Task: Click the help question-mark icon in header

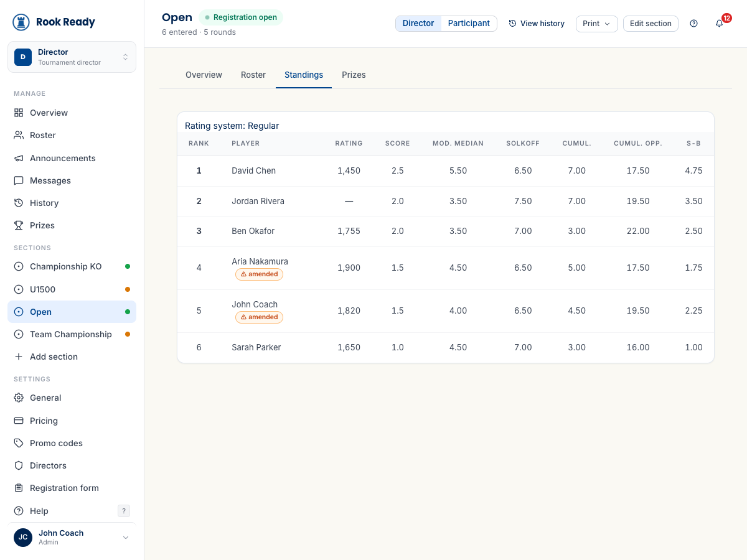Action: tap(693, 24)
